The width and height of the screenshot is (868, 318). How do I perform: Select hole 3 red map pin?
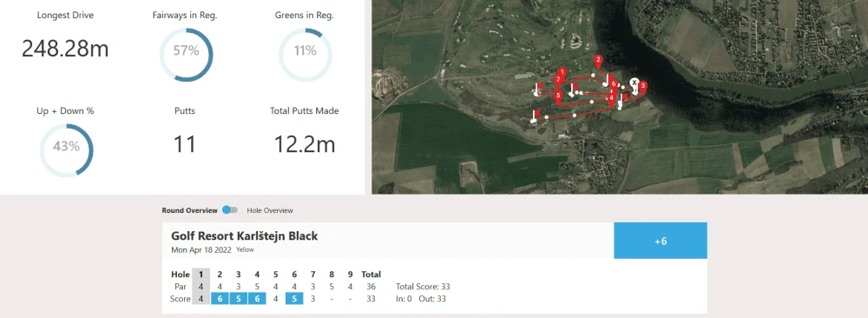click(642, 86)
